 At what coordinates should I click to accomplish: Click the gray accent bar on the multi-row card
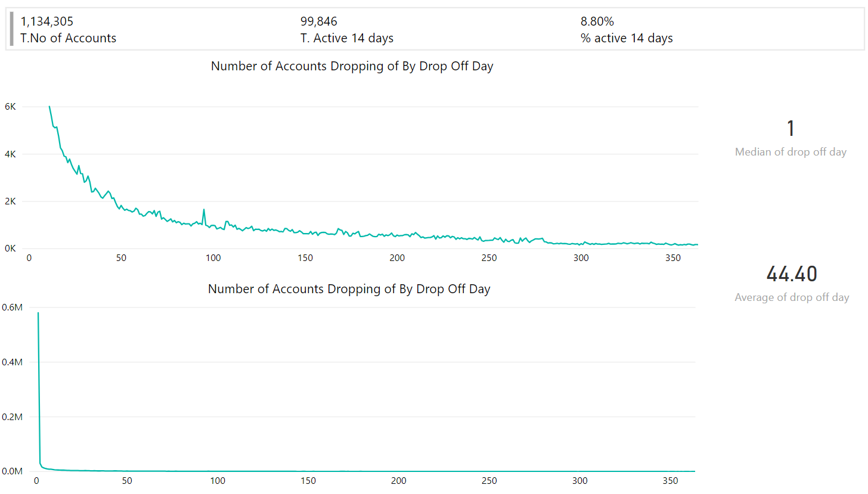11,29
